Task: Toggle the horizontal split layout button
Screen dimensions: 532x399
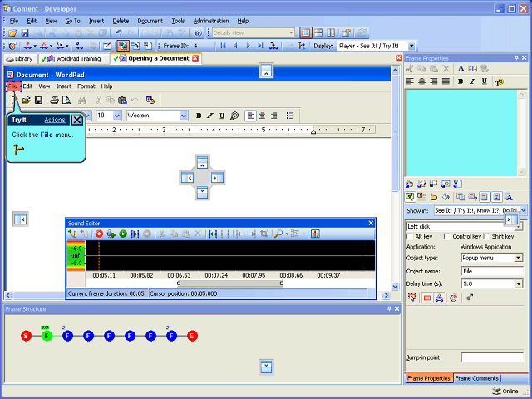Action: pyautogui.click(x=318, y=33)
